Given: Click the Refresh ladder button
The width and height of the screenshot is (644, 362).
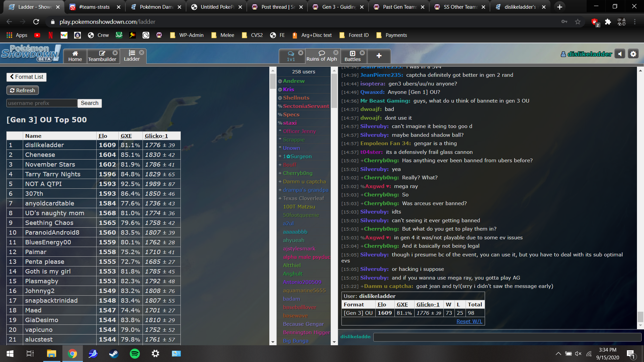Looking at the screenshot, I should click(x=22, y=90).
